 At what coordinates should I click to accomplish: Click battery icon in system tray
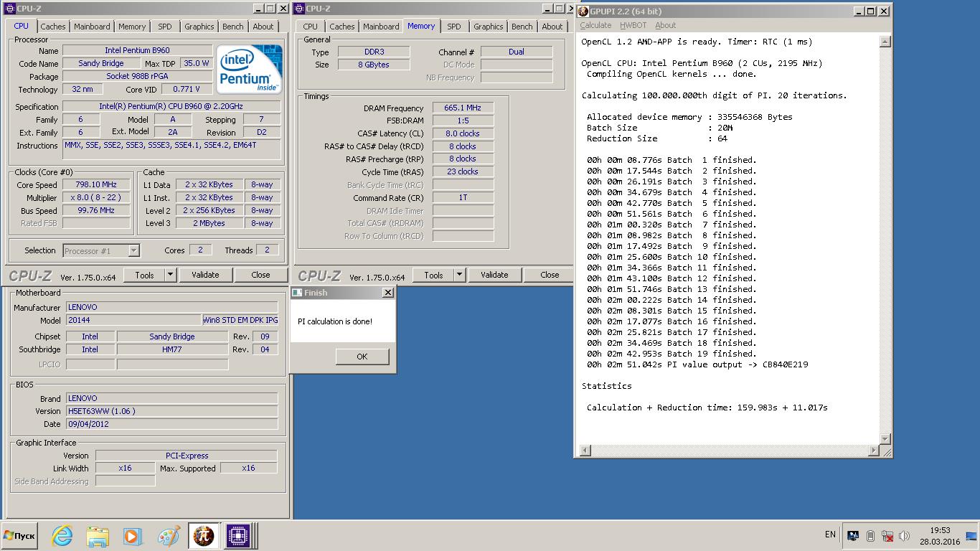[870, 536]
